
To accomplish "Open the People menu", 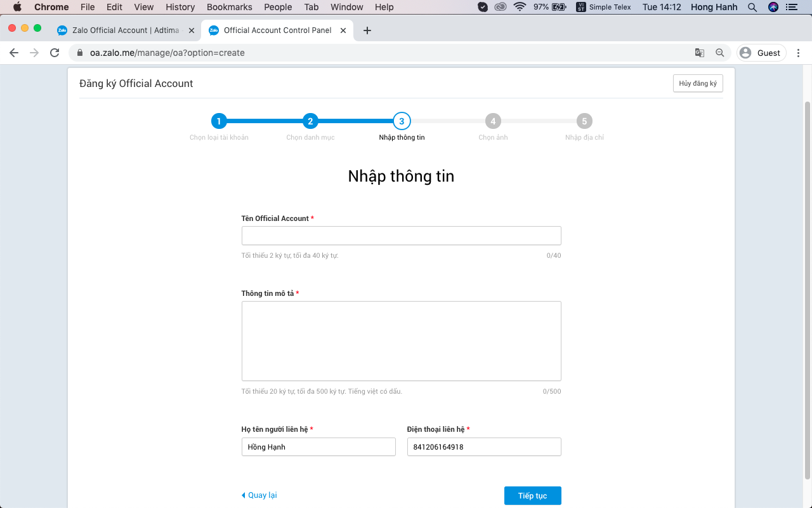I will [278, 7].
